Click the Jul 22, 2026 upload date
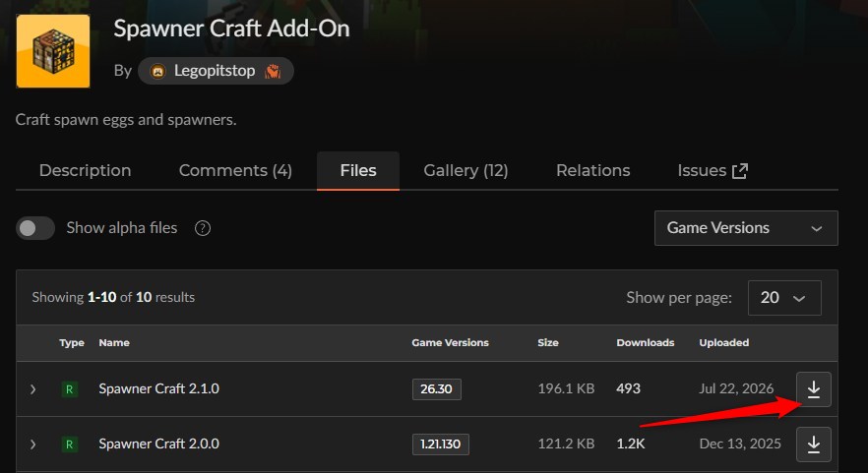Image resolution: width=868 pixels, height=473 pixels. [x=736, y=388]
